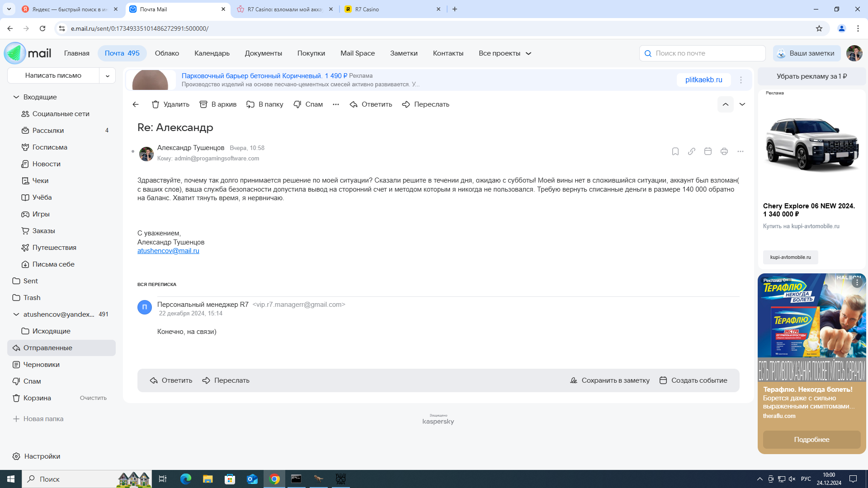Delete the email with the Удалить button
Viewport: 868px width, 488px height.
(170, 104)
